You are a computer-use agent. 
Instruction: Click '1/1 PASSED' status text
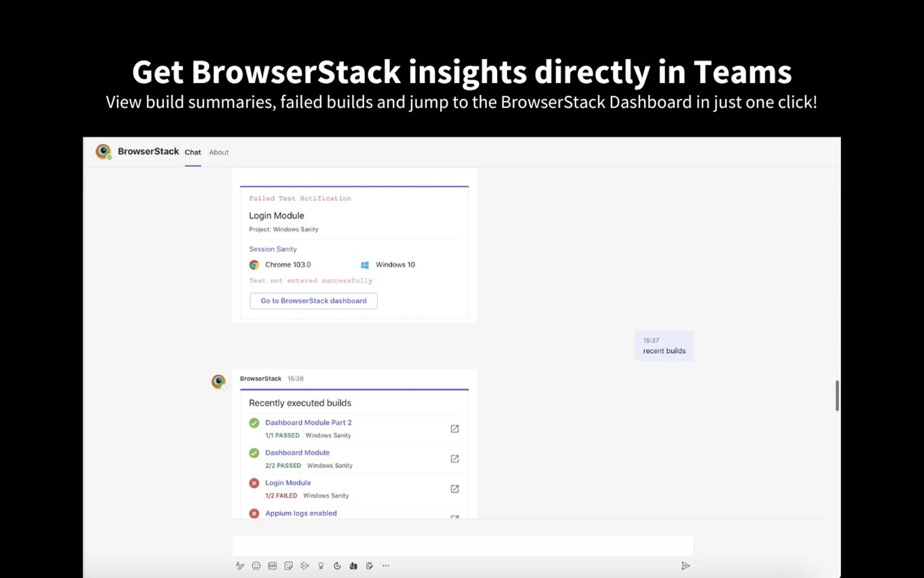282,436
